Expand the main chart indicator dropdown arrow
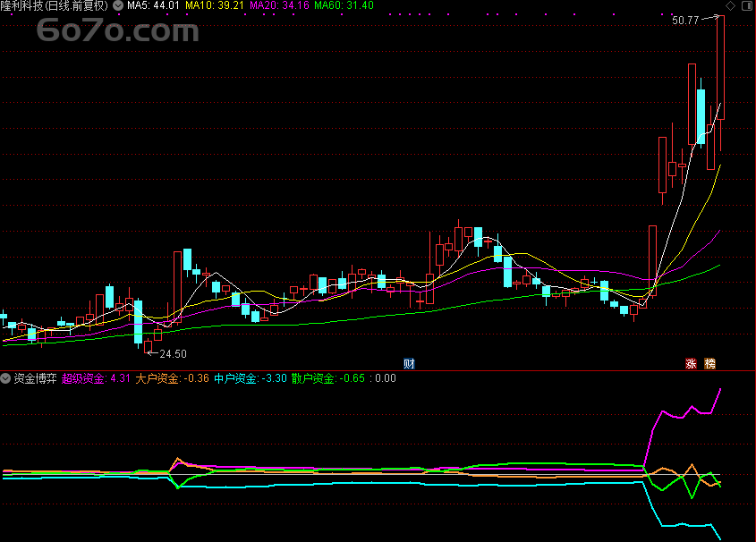 click(x=117, y=5)
